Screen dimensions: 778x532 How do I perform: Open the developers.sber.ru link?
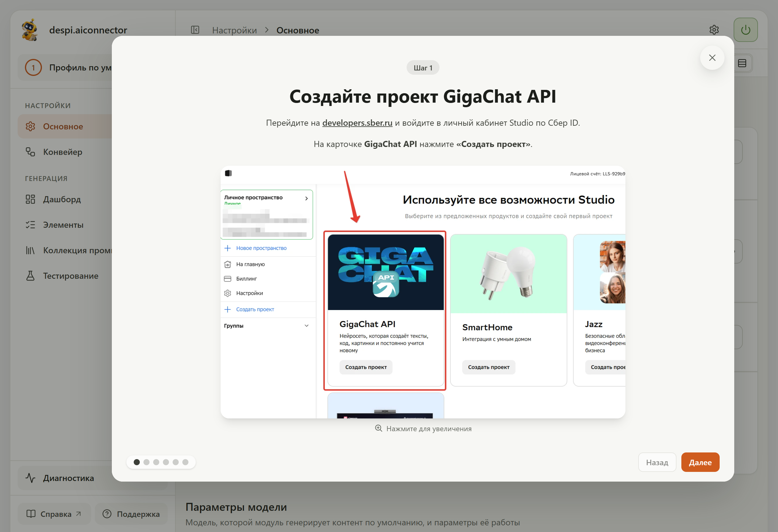coord(357,123)
